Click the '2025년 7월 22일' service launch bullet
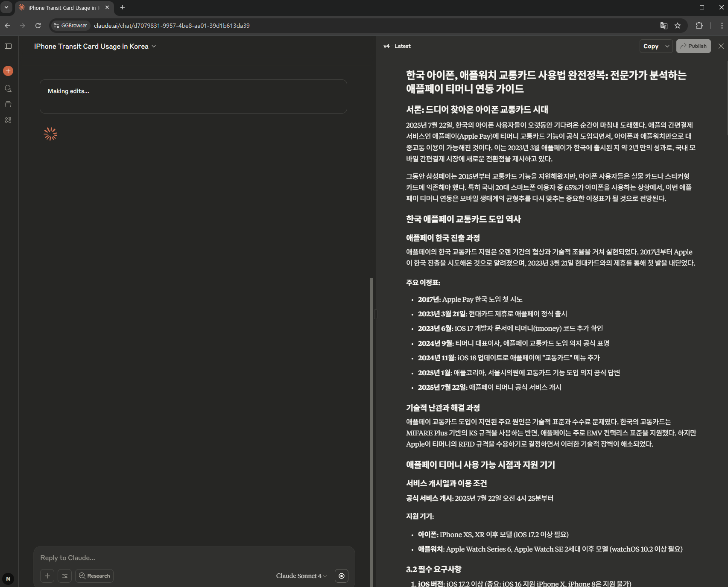The width and height of the screenshot is (728, 587). click(x=490, y=387)
